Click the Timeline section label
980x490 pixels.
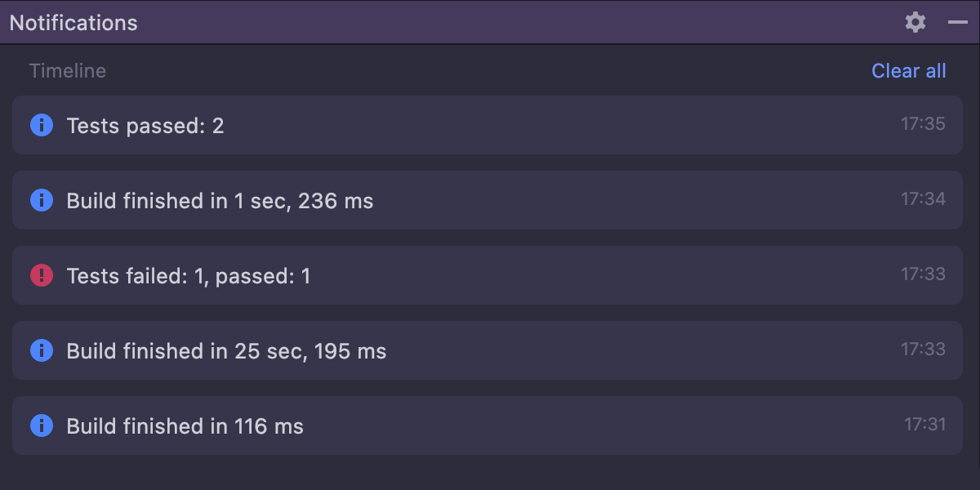pyautogui.click(x=68, y=71)
